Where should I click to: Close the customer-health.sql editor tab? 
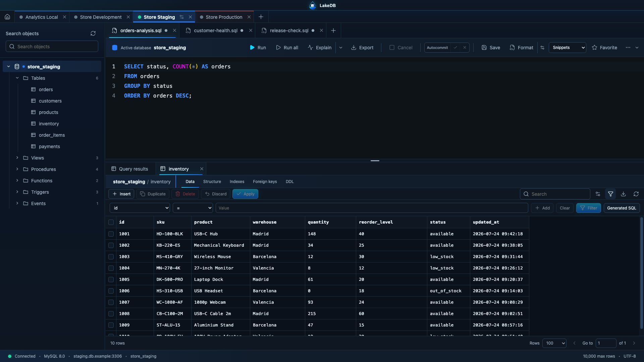click(x=251, y=31)
